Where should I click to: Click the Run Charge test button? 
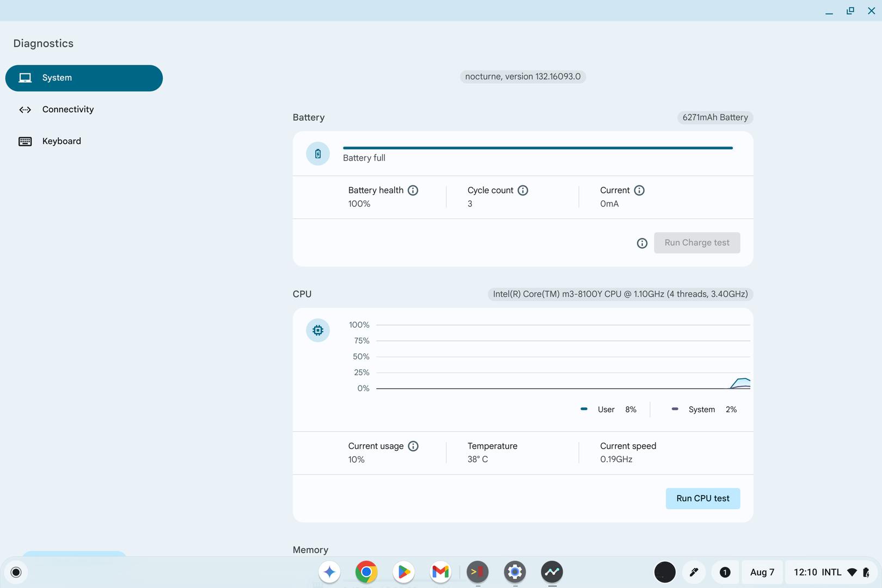coord(696,243)
